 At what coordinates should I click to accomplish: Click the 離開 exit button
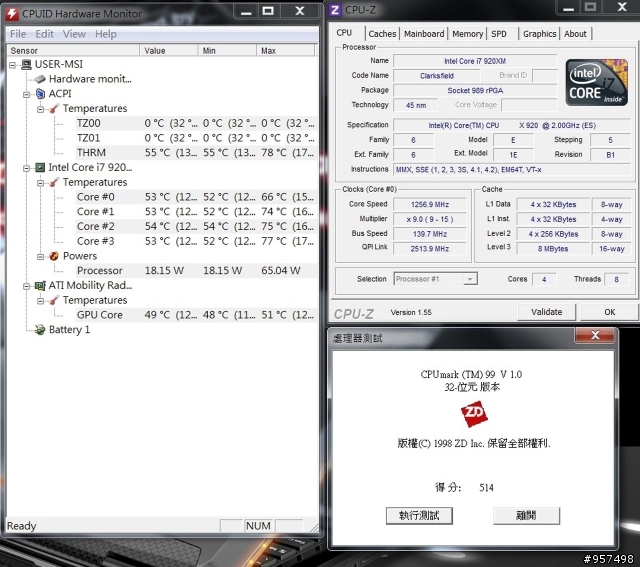[x=526, y=516]
